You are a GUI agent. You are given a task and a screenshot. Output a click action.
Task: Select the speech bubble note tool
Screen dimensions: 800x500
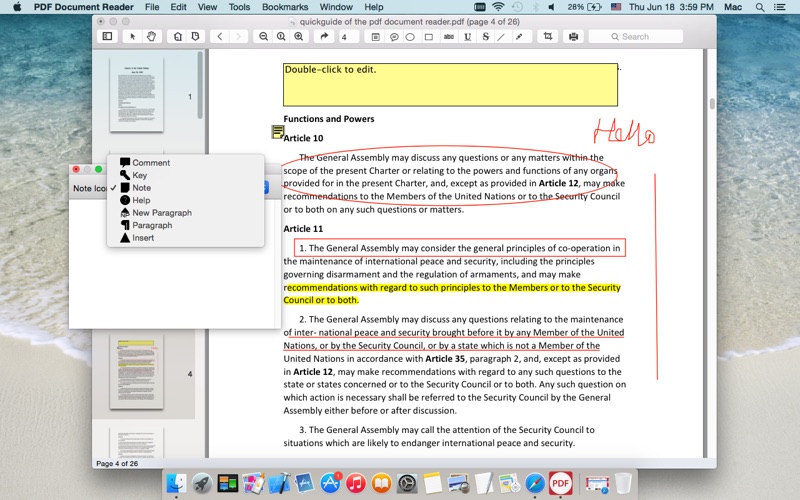[394, 37]
